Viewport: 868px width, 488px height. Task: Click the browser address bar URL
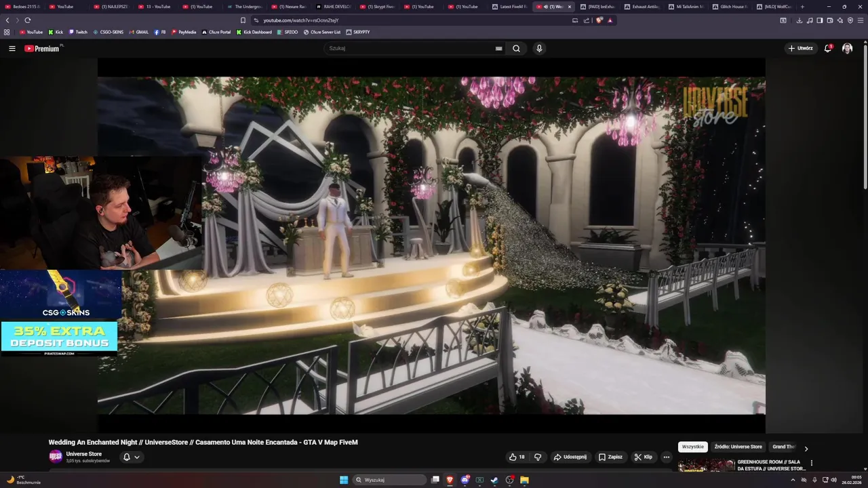click(300, 20)
